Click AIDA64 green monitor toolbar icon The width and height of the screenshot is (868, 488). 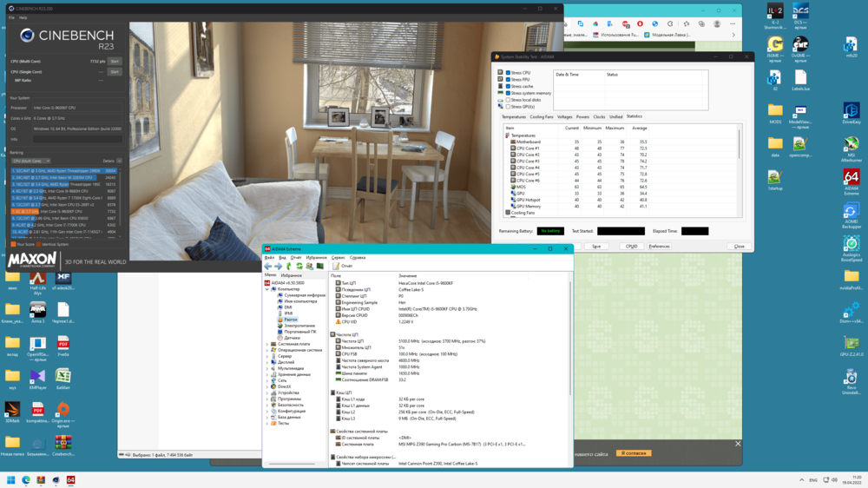coord(320,266)
